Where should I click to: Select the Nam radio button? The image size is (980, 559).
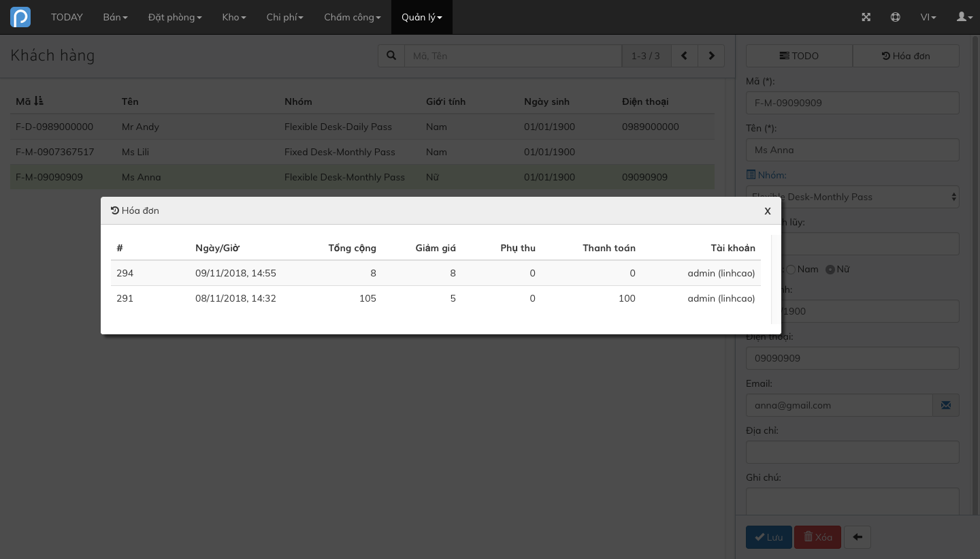pyautogui.click(x=791, y=270)
